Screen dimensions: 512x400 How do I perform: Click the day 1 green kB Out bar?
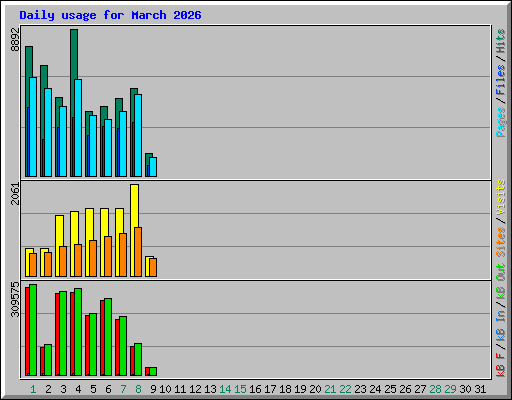click(x=33, y=330)
